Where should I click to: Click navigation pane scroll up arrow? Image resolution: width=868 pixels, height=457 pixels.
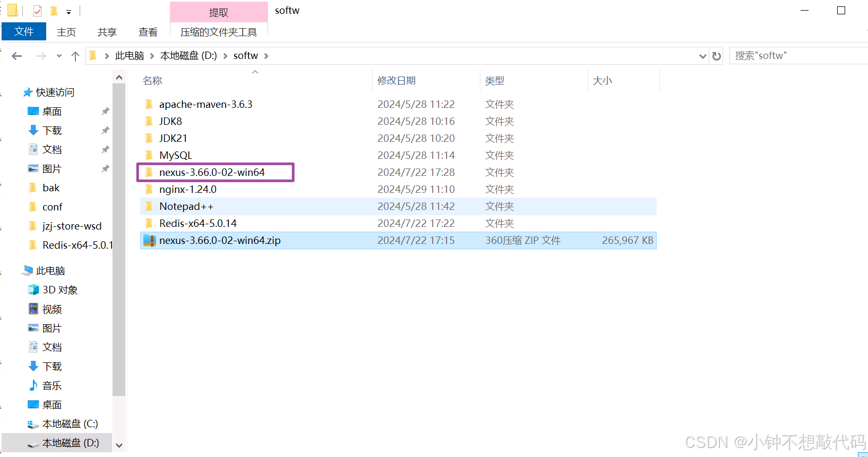click(x=119, y=78)
